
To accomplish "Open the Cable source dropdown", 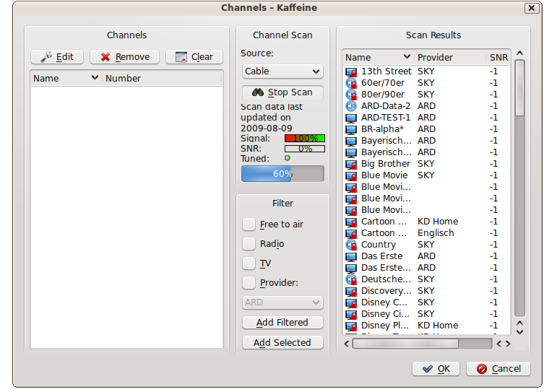I will pyautogui.click(x=282, y=71).
